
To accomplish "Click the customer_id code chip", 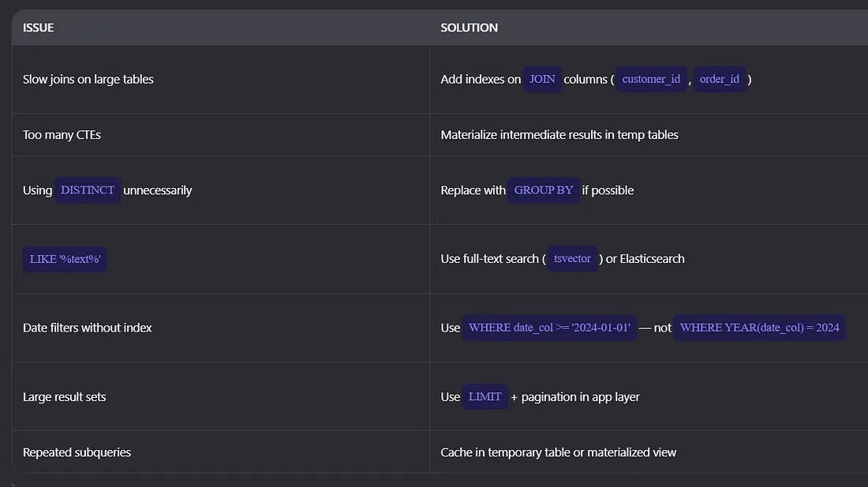I will coord(651,79).
